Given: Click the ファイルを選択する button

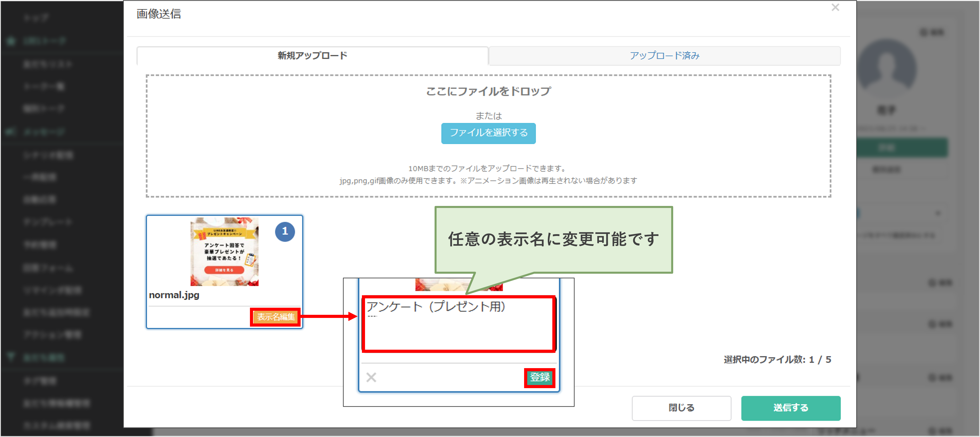Looking at the screenshot, I should [x=489, y=133].
